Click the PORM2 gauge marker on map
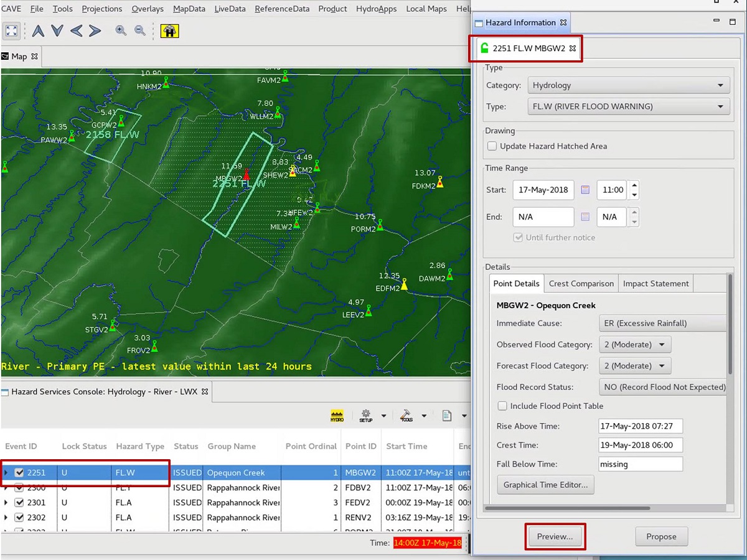 point(380,225)
